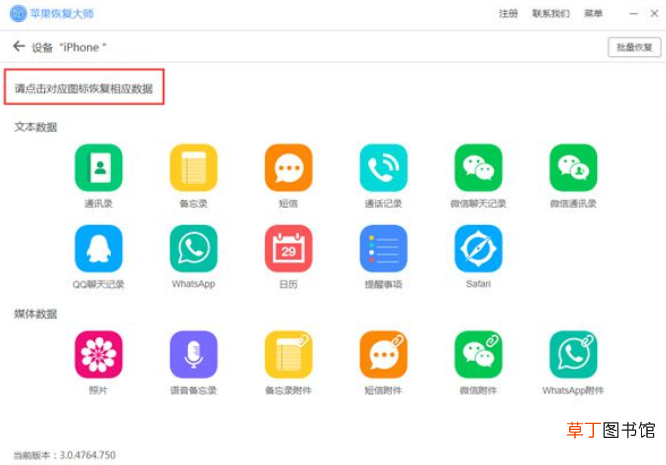Close the recovery app window
The width and height of the screenshot is (666, 465).
coord(654,14)
